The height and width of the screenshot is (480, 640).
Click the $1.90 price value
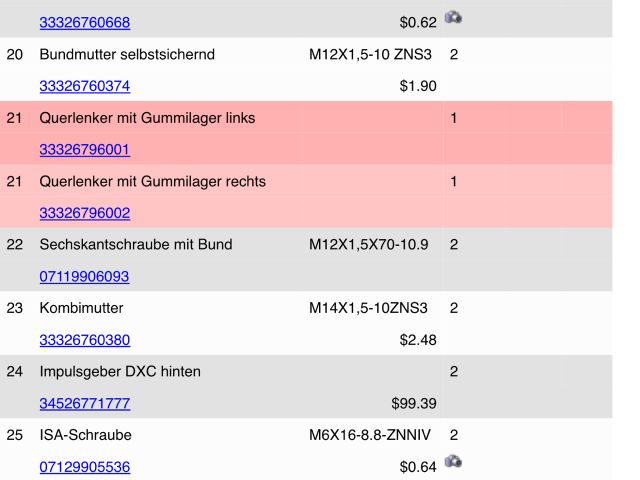(x=418, y=87)
